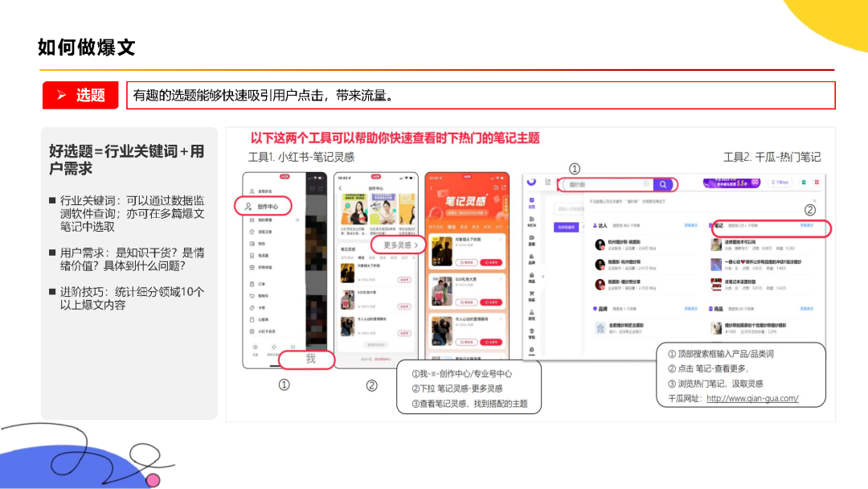Click the Qiangua logo in top-left corner

click(532, 183)
